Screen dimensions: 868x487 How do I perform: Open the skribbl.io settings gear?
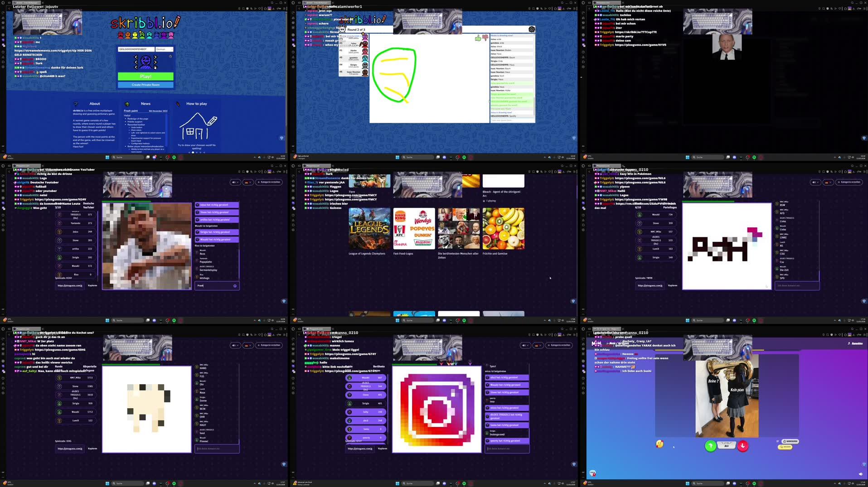click(532, 29)
